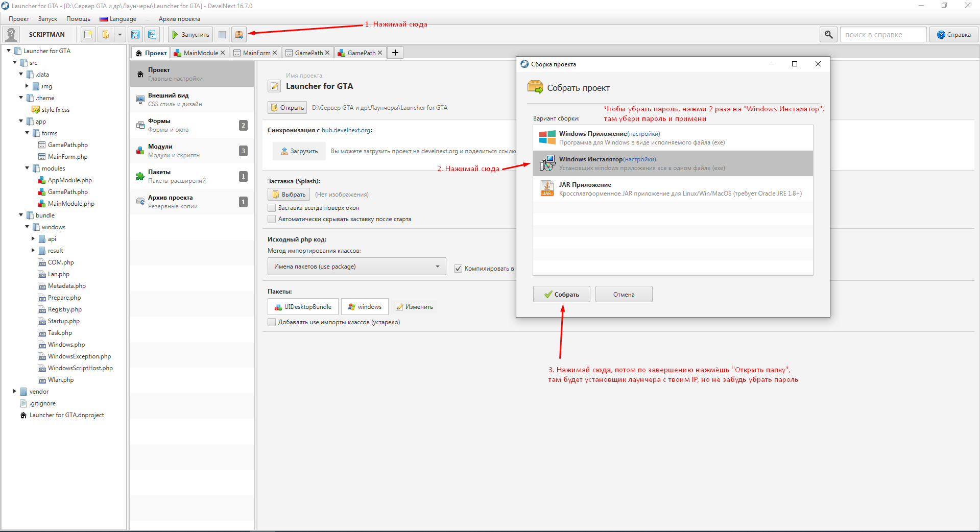Toggle Добавлять use импорты классов checkbox
The height and width of the screenshot is (532, 980).
272,322
